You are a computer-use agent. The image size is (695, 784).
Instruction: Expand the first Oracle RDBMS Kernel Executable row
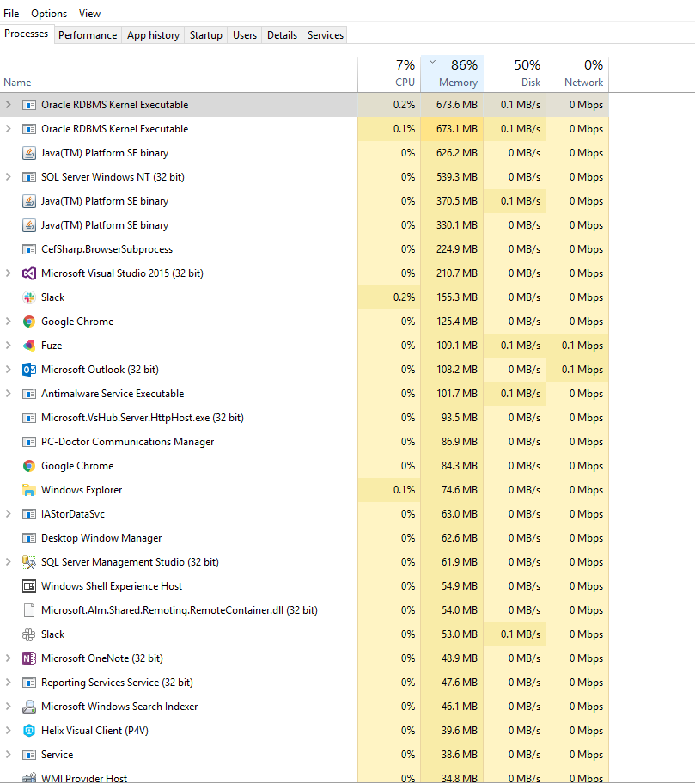8,105
